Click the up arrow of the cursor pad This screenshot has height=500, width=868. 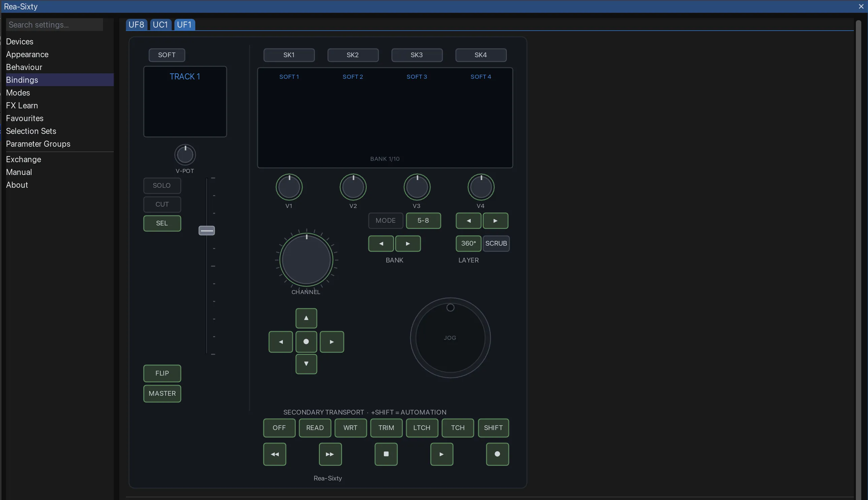point(306,318)
